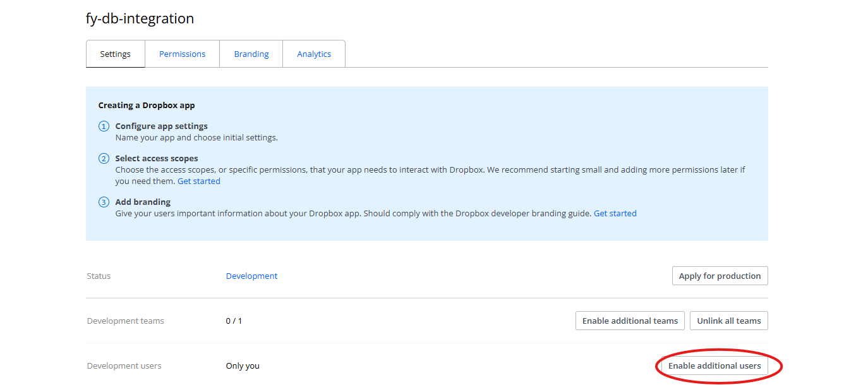Click Enable additional teams button
Viewport: 868px width, 387px height.
[x=630, y=321]
